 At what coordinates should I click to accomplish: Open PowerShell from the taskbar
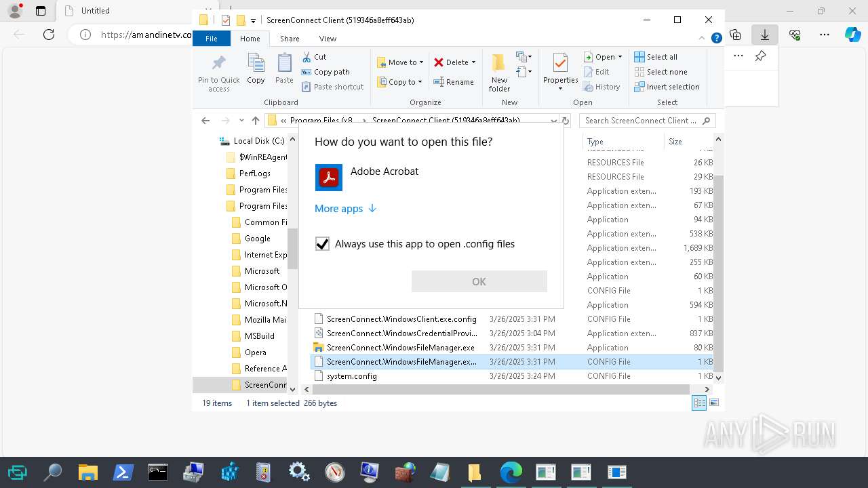(x=123, y=472)
